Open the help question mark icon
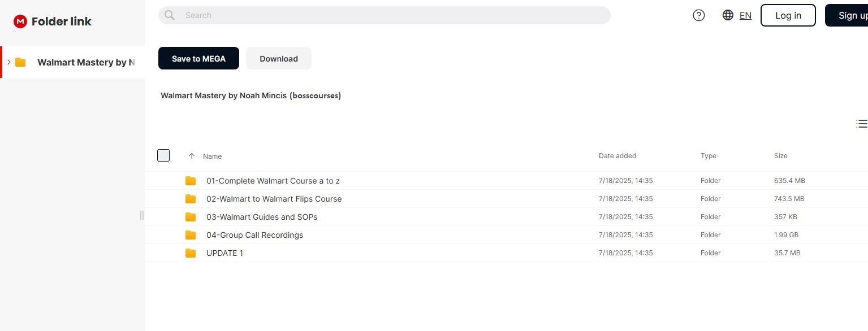The image size is (868, 331). [699, 15]
